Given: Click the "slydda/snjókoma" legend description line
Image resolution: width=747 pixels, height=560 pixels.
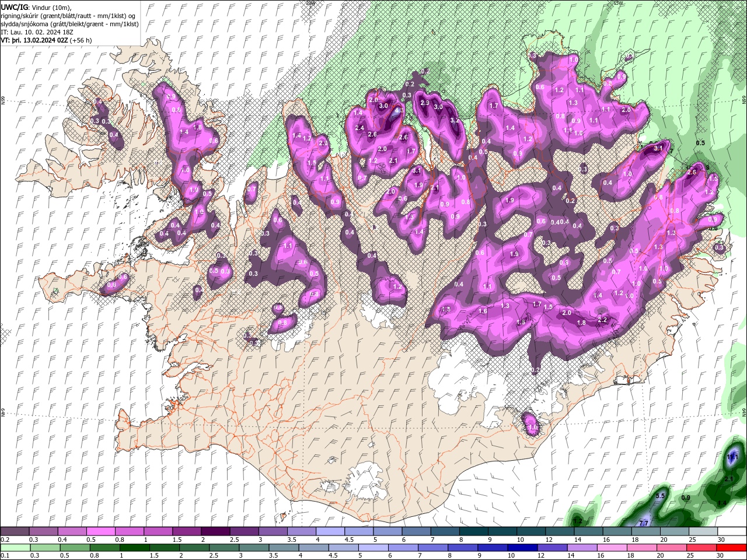Looking at the screenshot, I should tap(68, 24).
